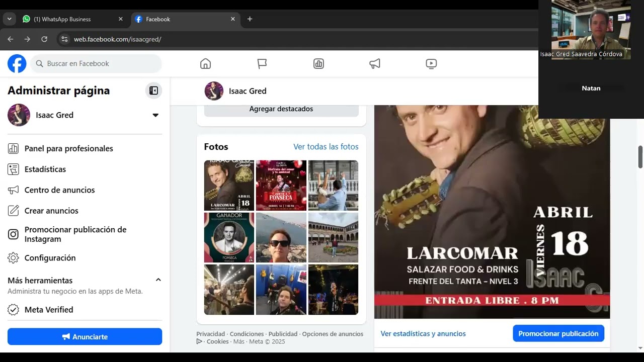Open the blue guitar shop selfie thumbnail
The width and height of the screenshot is (644, 362).
coord(281,290)
